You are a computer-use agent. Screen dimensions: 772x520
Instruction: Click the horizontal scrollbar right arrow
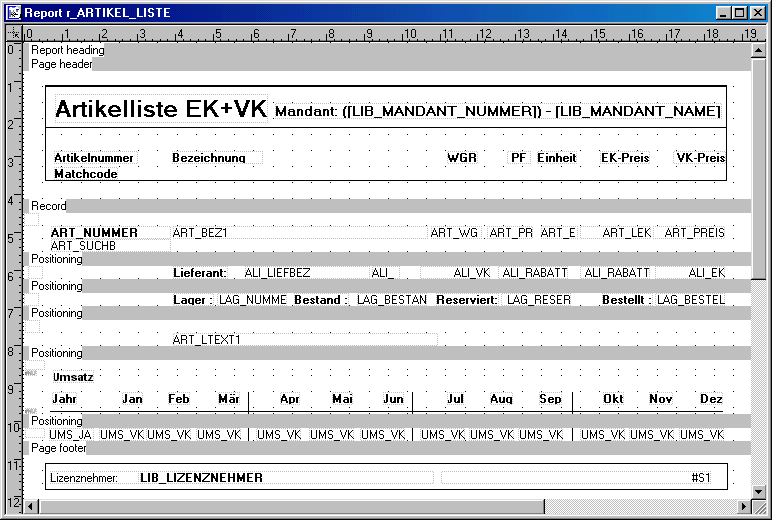click(x=744, y=506)
